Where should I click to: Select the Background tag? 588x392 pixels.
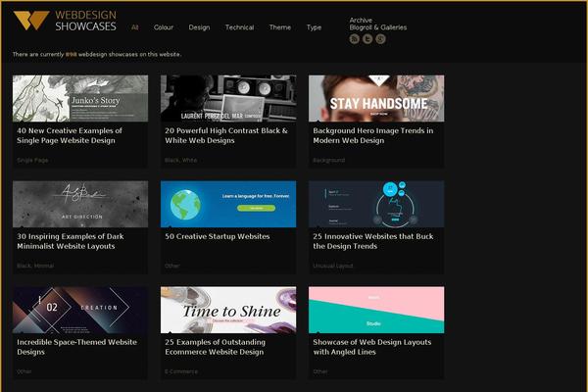tap(329, 160)
